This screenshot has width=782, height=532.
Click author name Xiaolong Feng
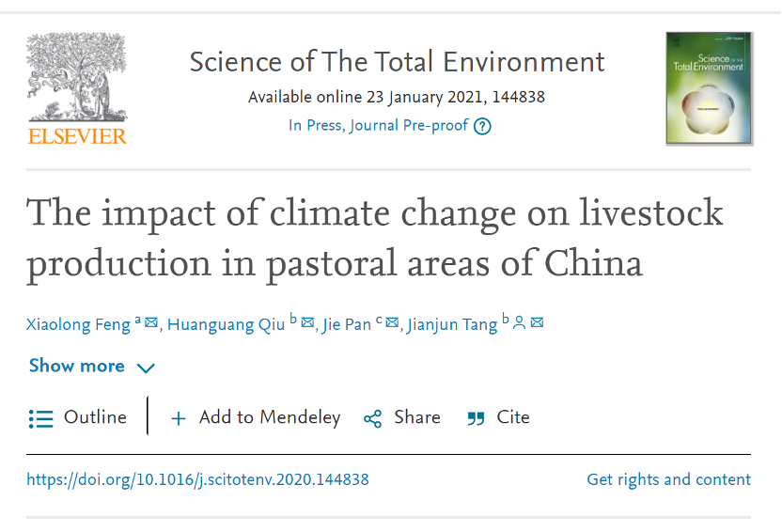(79, 324)
